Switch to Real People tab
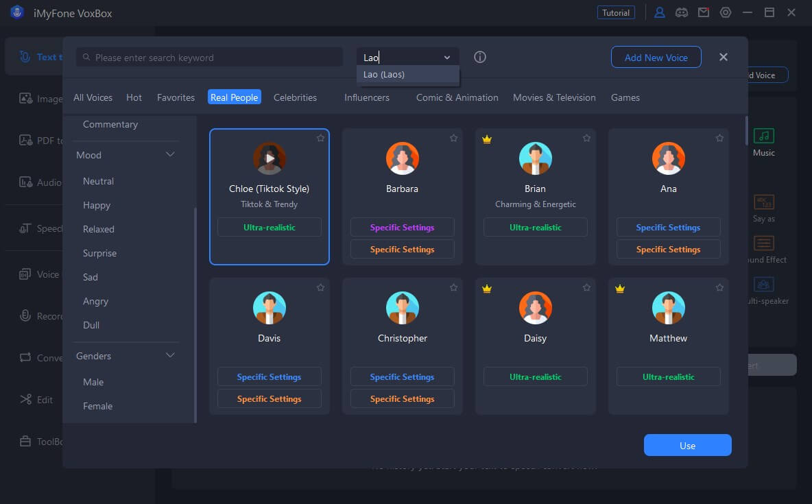Viewport: 812px width, 504px height. tap(234, 97)
